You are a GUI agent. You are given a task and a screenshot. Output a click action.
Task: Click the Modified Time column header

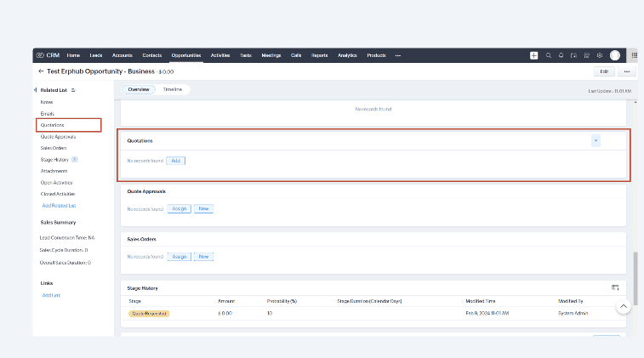pyautogui.click(x=480, y=301)
